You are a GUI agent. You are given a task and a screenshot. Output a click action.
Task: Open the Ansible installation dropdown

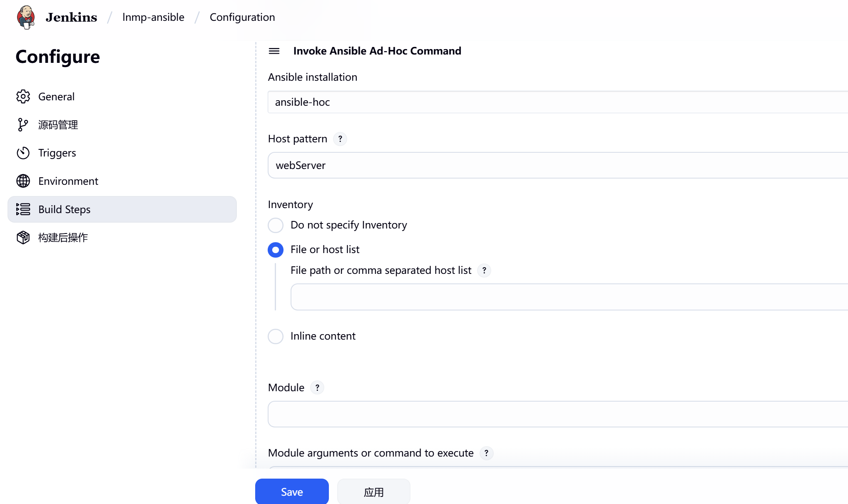[557, 102]
